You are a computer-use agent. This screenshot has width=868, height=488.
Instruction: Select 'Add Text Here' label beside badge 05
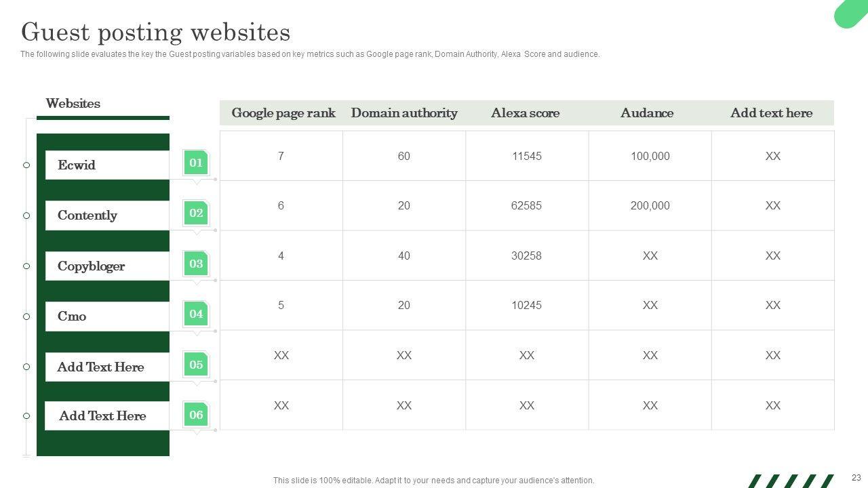pos(107,367)
